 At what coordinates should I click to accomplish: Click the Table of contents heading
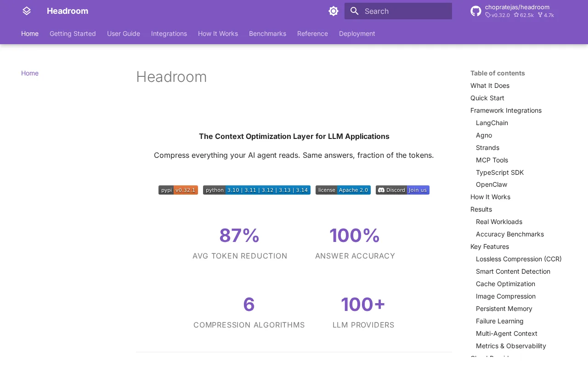point(498,73)
